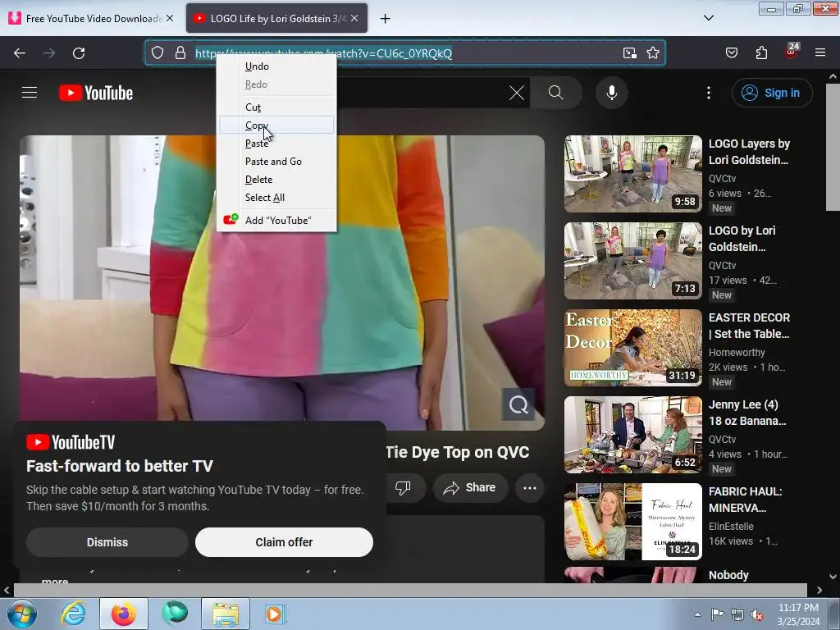
Task: Open picture-in-picture icon in address bar
Action: pos(629,53)
